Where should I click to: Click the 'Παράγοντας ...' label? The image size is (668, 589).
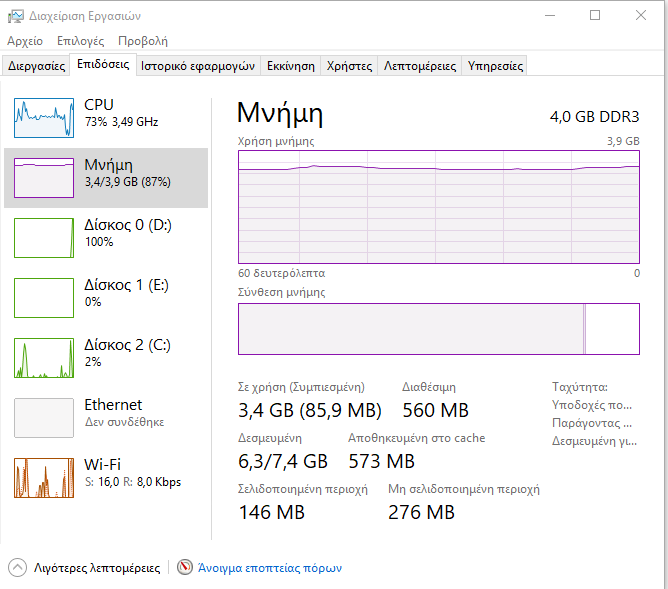click(x=592, y=423)
